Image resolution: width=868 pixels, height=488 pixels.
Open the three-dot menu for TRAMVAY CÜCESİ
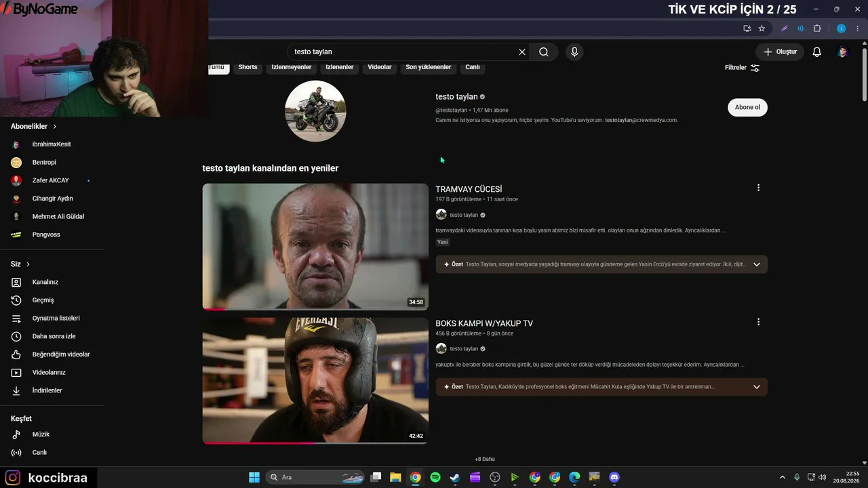tap(758, 188)
